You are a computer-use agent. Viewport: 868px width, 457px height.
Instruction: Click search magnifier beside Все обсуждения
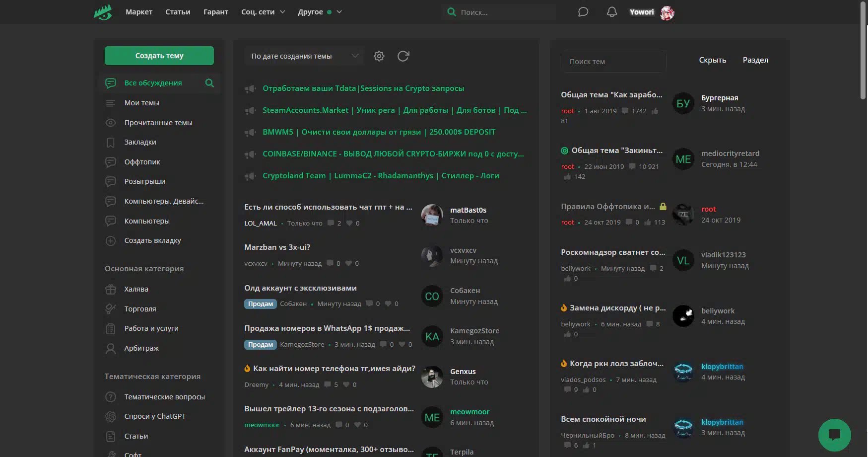coord(209,83)
